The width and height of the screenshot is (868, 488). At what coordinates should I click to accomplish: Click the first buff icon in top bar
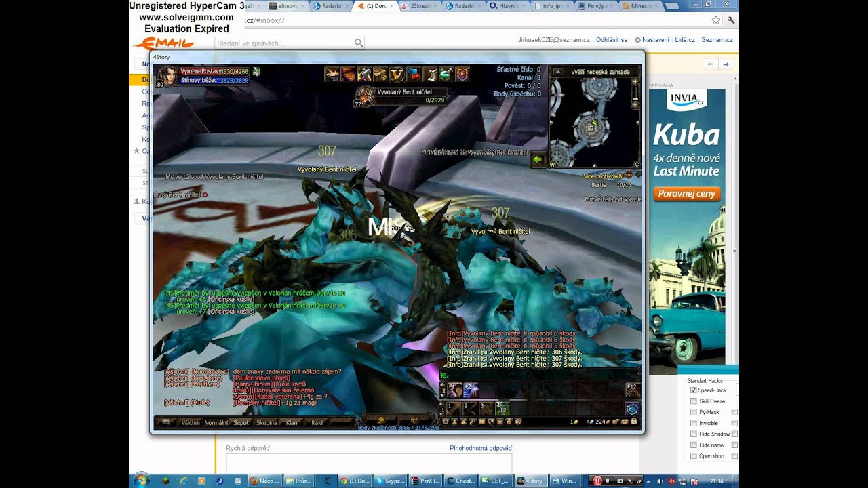(x=332, y=74)
